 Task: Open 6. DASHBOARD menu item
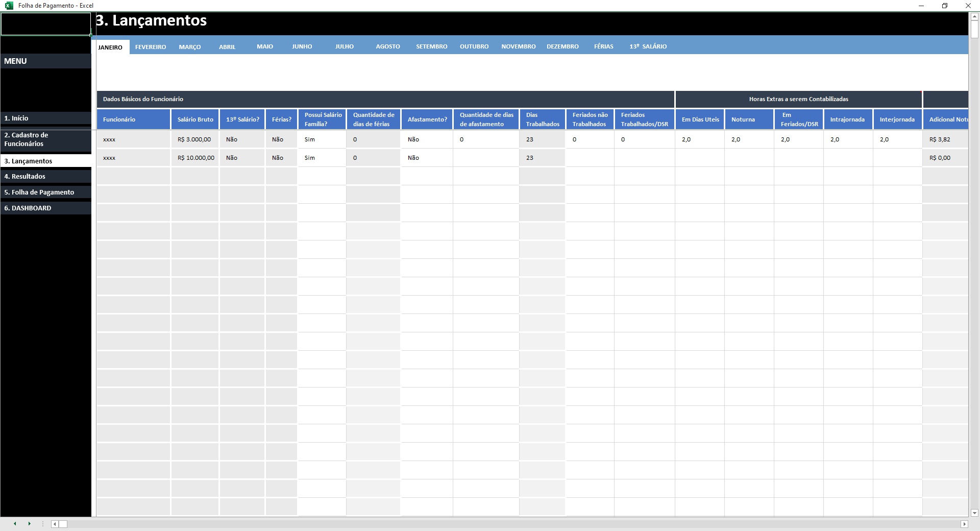tap(46, 208)
